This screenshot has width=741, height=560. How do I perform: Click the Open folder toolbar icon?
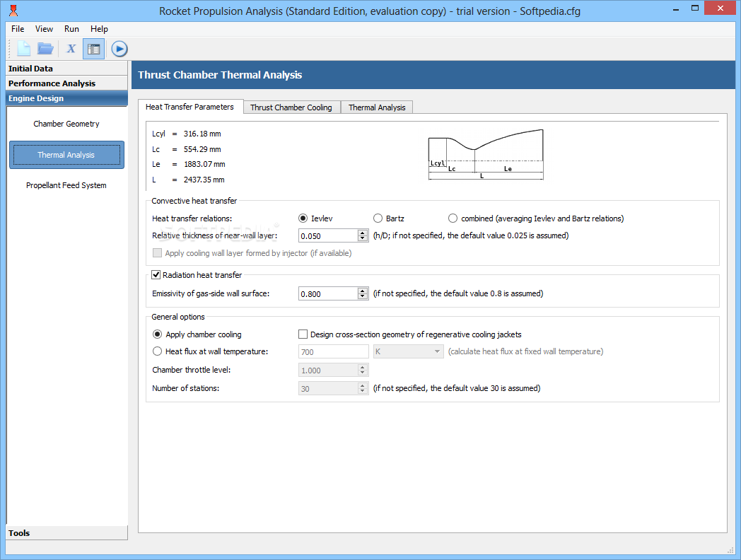click(46, 49)
